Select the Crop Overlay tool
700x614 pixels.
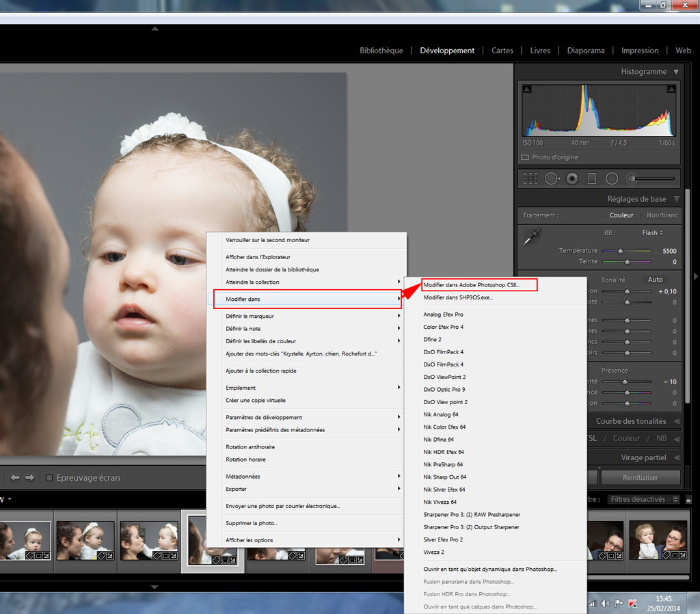point(530,178)
